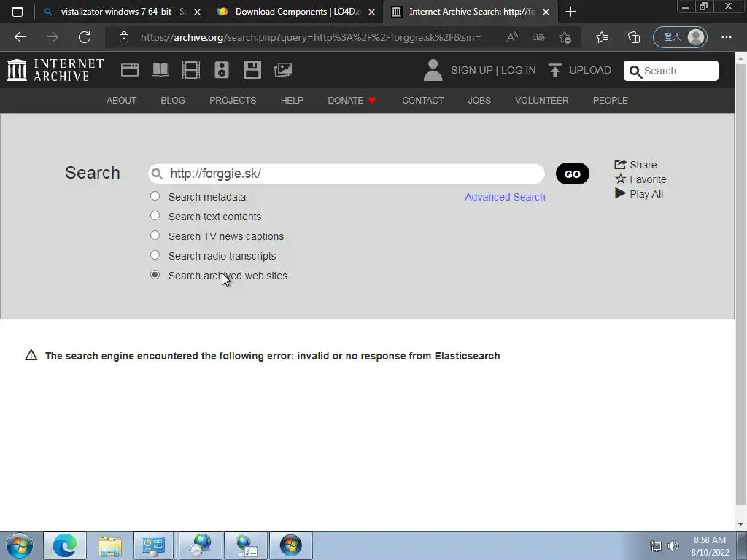Click the Internet Archive logo
Image resolution: width=747 pixels, height=560 pixels.
(x=55, y=70)
